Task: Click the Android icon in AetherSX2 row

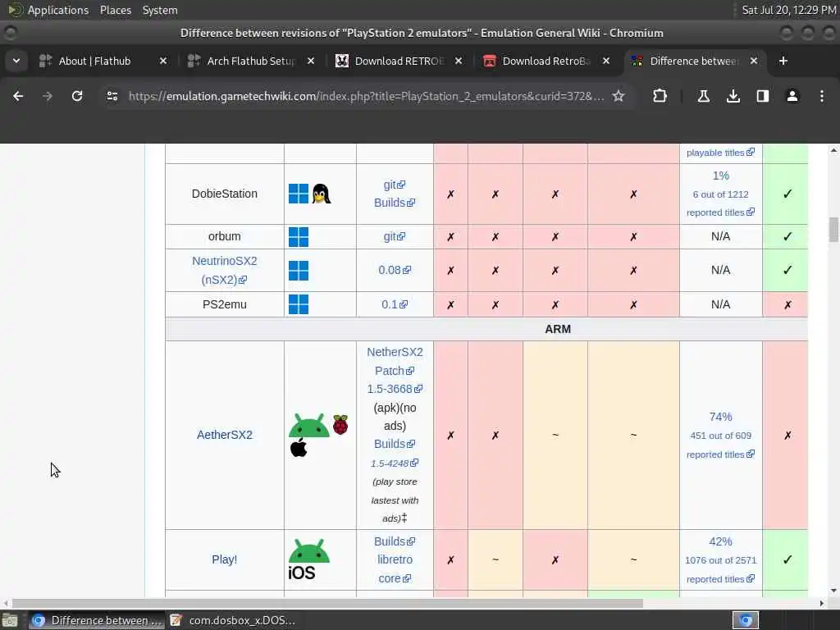Action: pos(309,426)
